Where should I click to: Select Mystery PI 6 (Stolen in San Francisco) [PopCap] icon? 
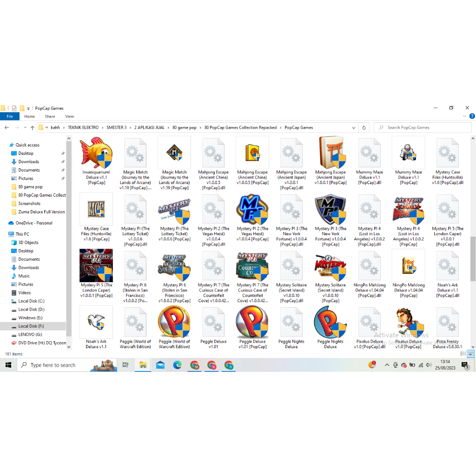pyautogui.click(x=174, y=267)
